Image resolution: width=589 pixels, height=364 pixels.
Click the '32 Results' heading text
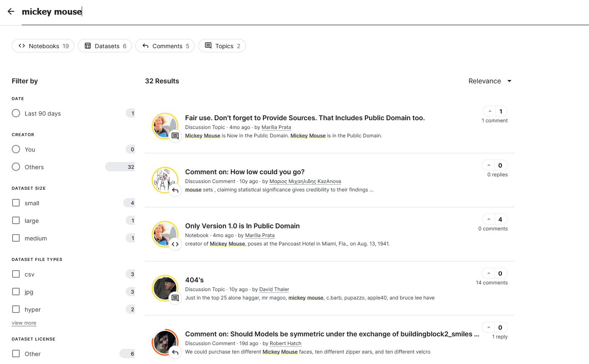click(162, 81)
